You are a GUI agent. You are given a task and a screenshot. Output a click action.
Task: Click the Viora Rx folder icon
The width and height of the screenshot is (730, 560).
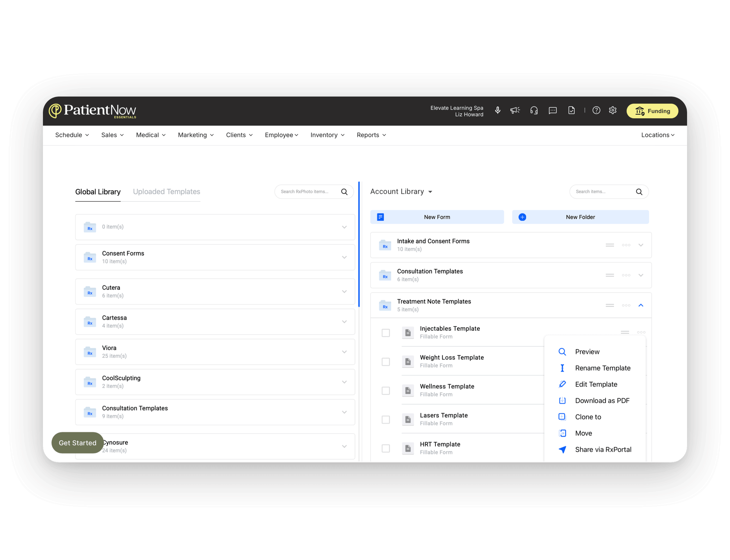click(x=90, y=352)
